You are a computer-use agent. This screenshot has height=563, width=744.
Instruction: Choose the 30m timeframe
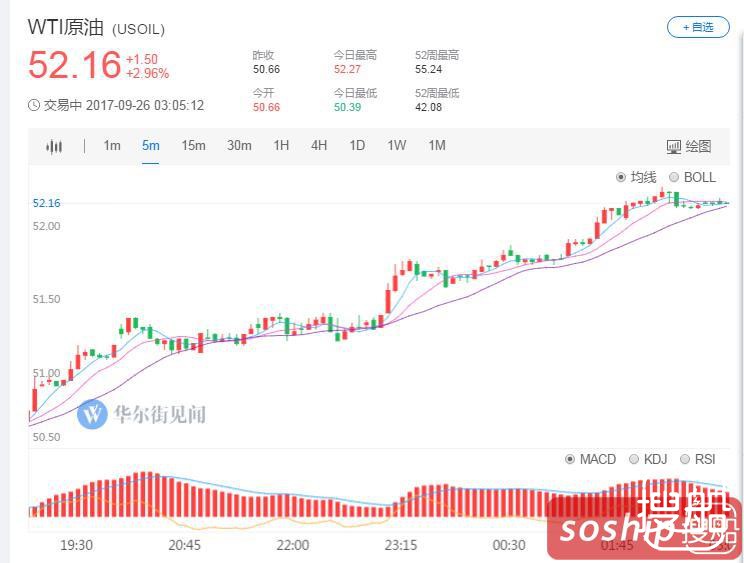coord(239,146)
